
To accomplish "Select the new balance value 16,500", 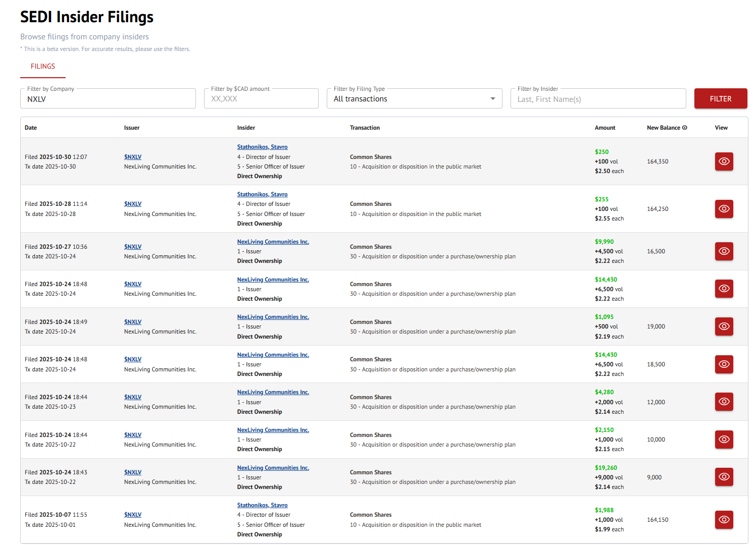I will tap(656, 251).
